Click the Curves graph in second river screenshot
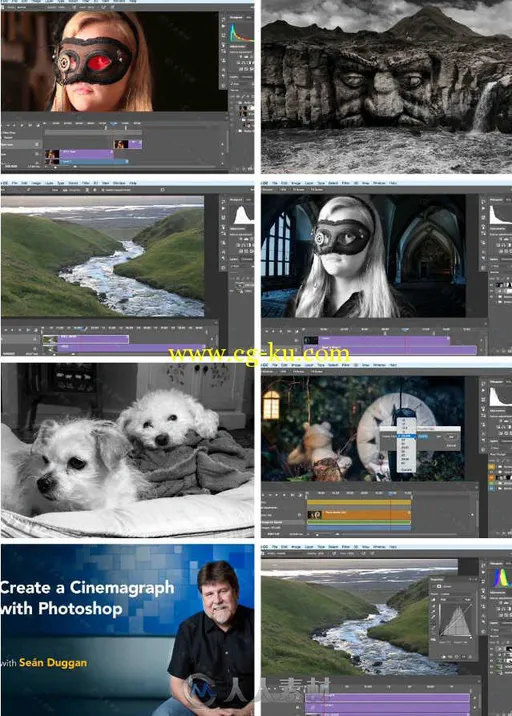Viewport: 512px width, 716px height. (x=456, y=618)
